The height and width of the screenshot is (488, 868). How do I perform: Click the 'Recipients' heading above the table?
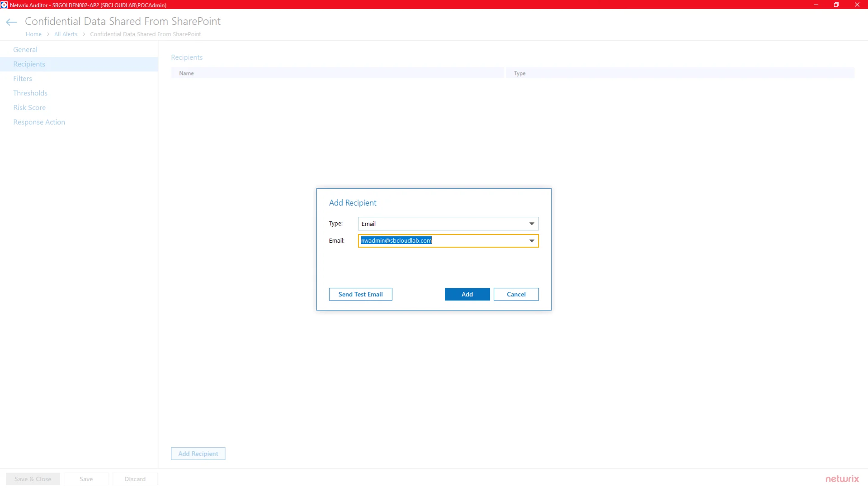tap(187, 57)
